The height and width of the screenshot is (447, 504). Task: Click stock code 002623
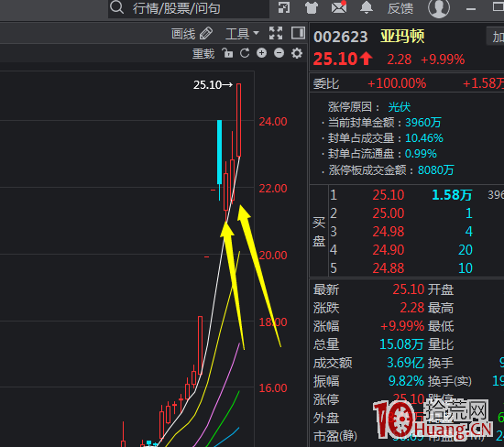[340, 37]
